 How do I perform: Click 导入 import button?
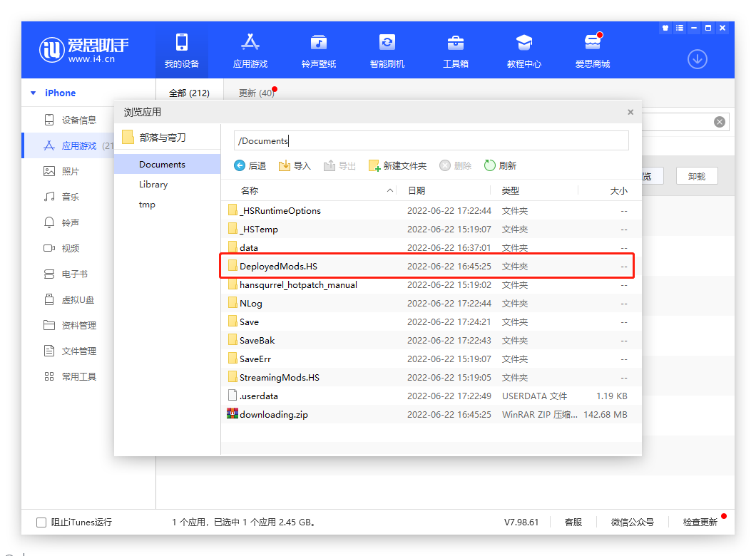pyautogui.click(x=295, y=166)
